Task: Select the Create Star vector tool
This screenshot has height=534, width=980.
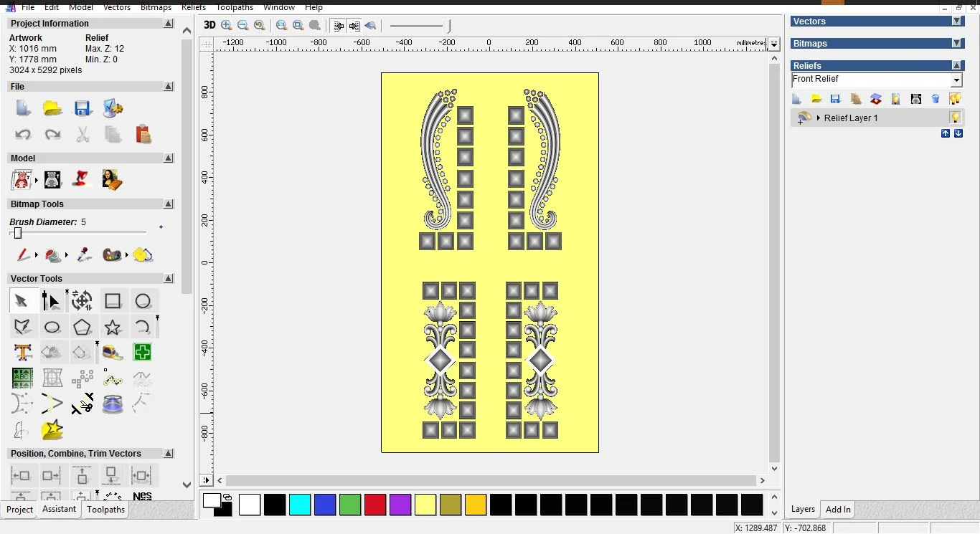Action: point(113,328)
